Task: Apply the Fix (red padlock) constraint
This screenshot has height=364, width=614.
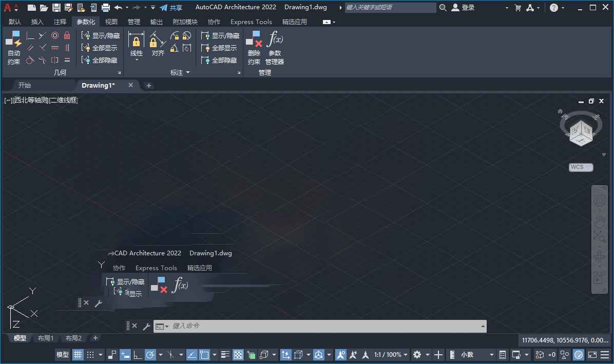Action: pyautogui.click(x=67, y=35)
